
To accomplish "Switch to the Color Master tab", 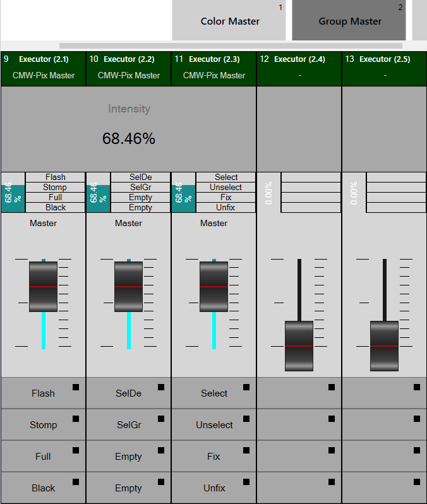I will (x=230, y=21).
